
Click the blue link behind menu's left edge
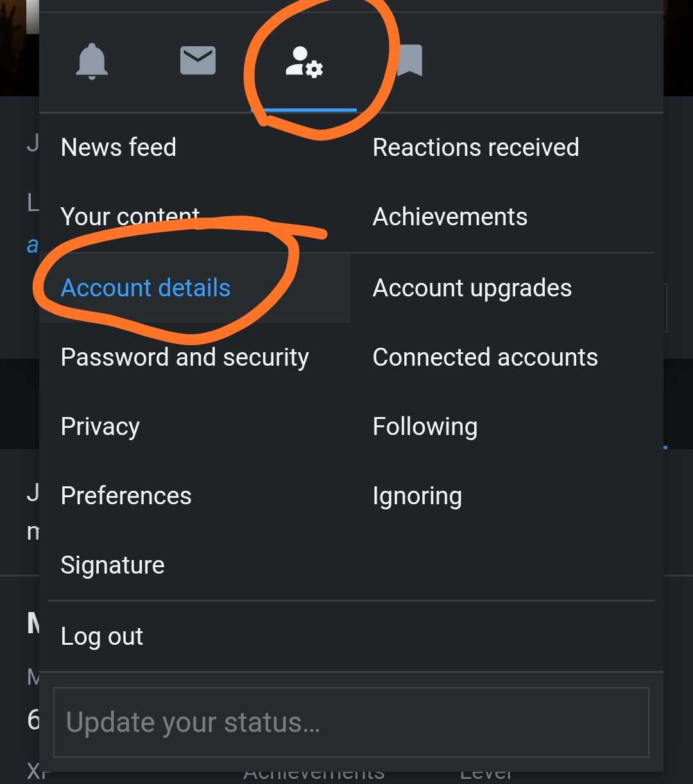pos(33,245)
